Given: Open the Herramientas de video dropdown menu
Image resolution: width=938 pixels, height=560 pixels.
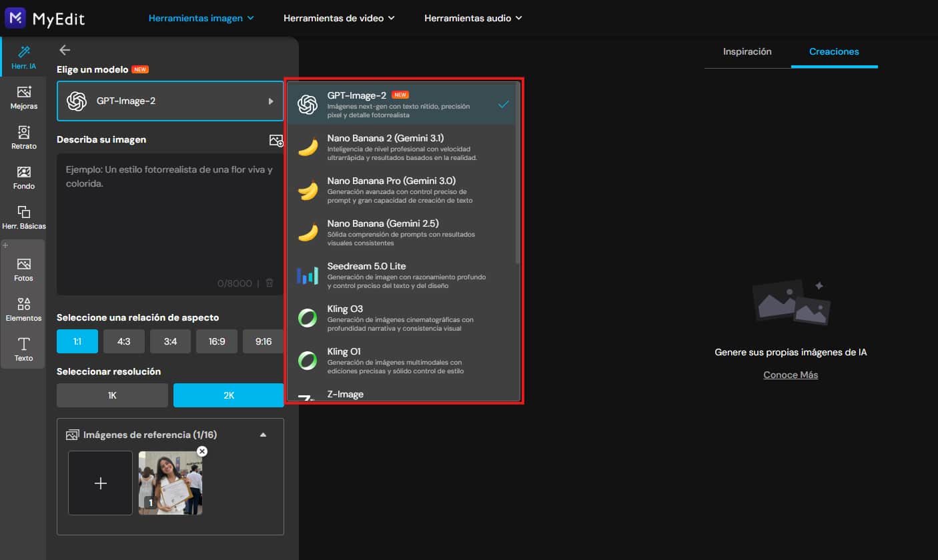Looking at the screenshot, I should pyautogui.click(x=339, y=18).
